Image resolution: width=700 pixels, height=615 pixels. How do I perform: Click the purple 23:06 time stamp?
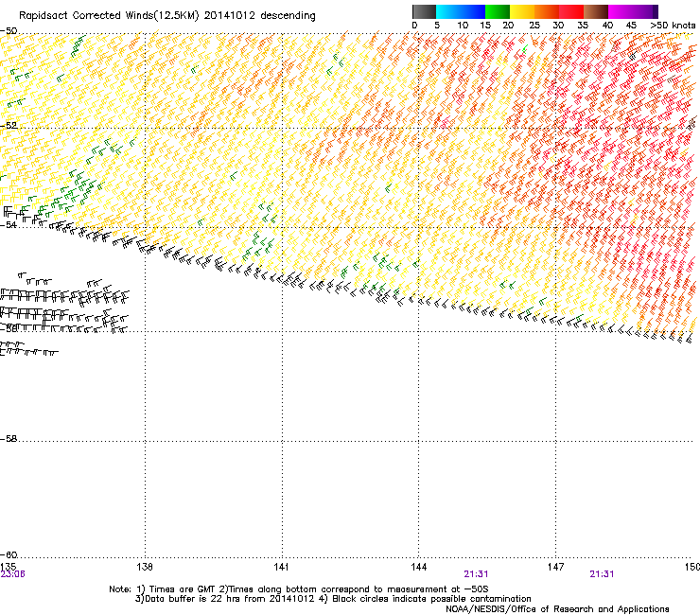[12, 574]
